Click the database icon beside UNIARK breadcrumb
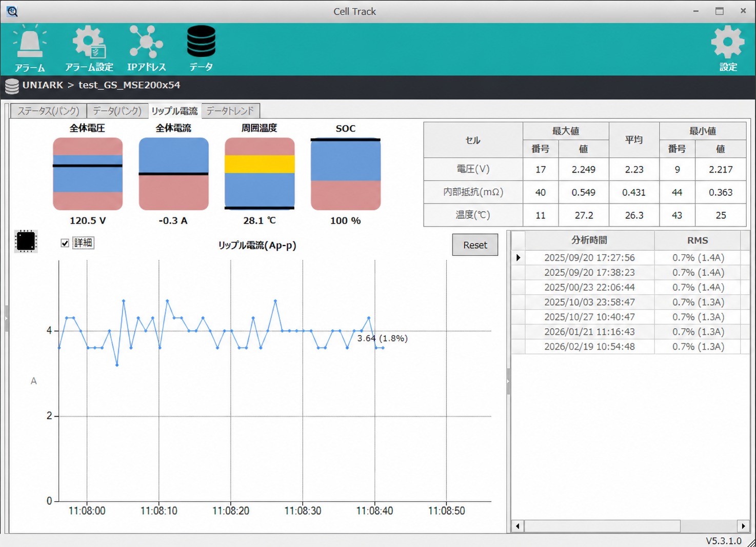The image size is (756, 547). pos(12,86)
